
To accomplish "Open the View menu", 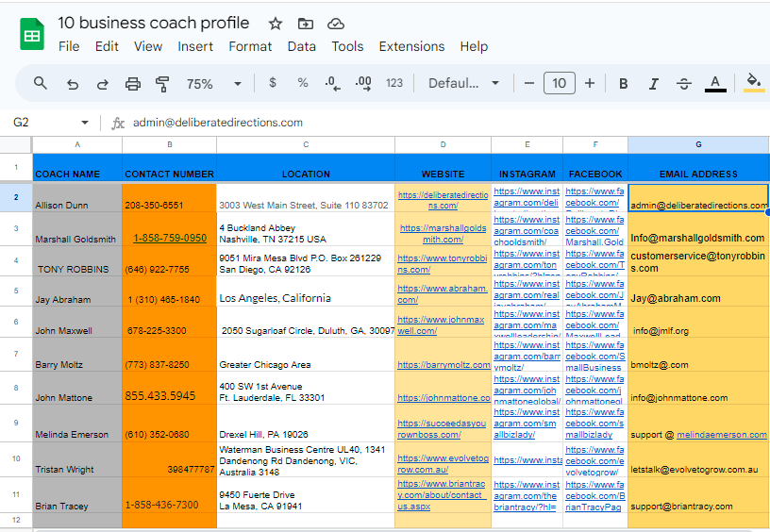I will click(148, 46).
